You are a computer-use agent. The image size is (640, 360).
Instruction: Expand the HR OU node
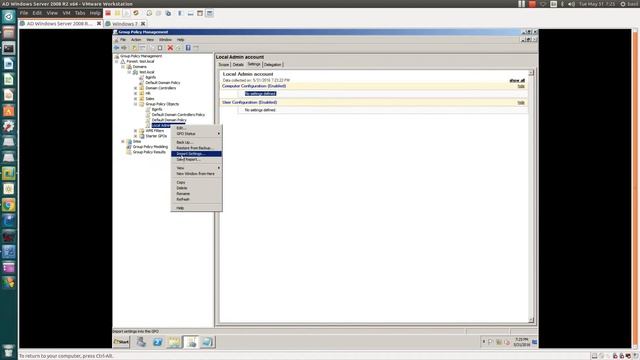(136, 93)
